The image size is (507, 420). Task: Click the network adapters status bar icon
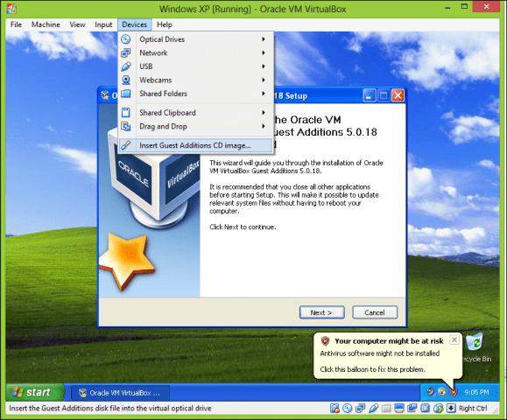(360, 409)
